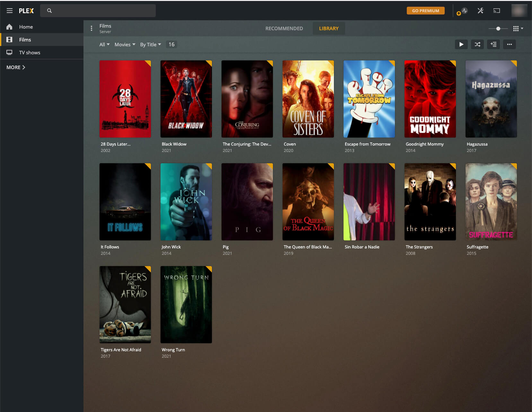Click the add to playlist icon
This screenshot has height=412, width=532.
[493, 44]
